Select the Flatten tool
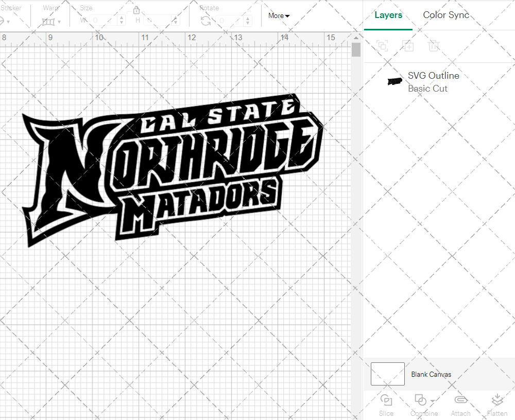The image size is (515, 420). 497,405
